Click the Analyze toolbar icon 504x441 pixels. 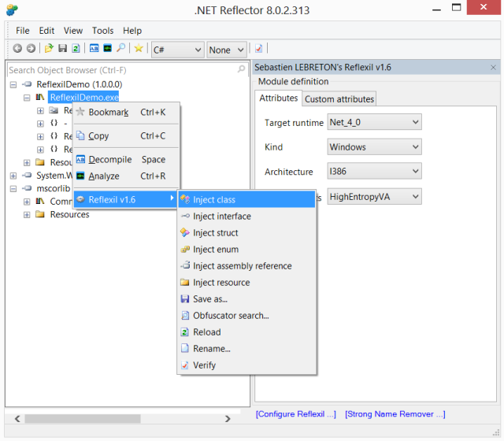pyautogui.click(x=107, y=49)
